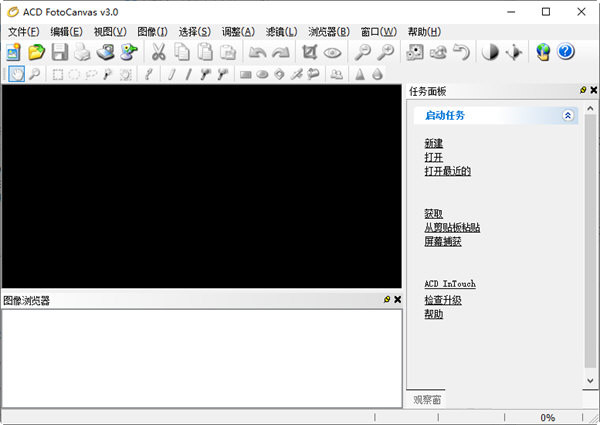Pin the 任务面板 panel with pushpin
The height and width of the screenshot is (425, 600).
[583, 90]
